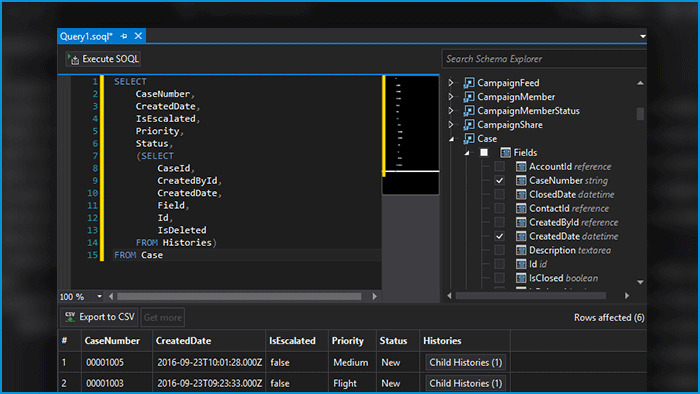Click the Export to CSV button
The image size is (700, 394).
(99, 317)
